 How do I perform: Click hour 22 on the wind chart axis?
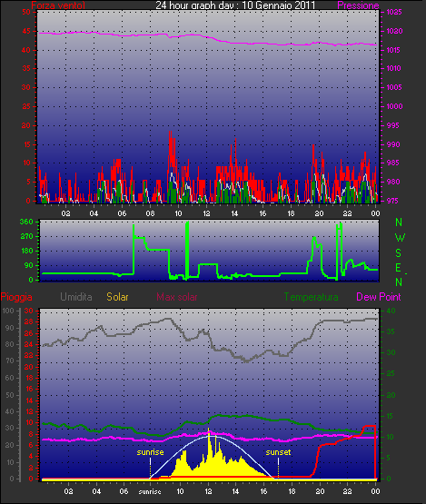pos(347,213)
